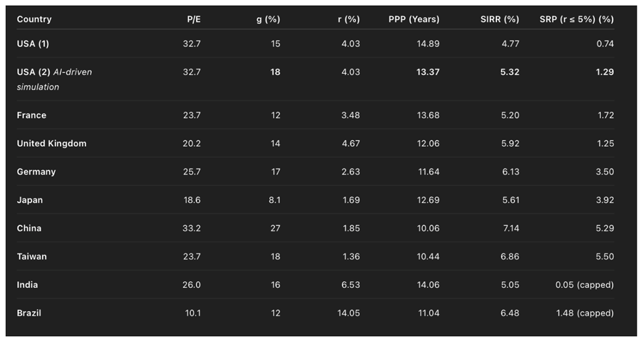Select the France row label

pos(31,116)
